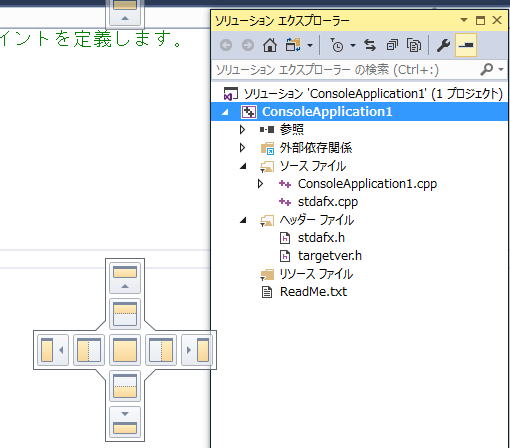This screenshot has width=510, height=448.
Task: Select the ヘッダー ファイル folder
Action: (317, 220)
